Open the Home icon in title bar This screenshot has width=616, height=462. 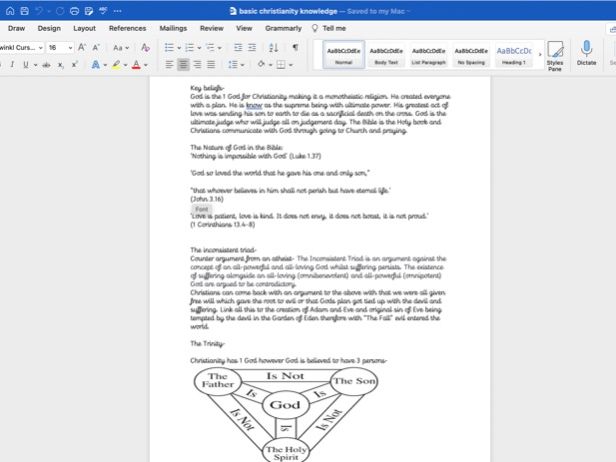10,11
